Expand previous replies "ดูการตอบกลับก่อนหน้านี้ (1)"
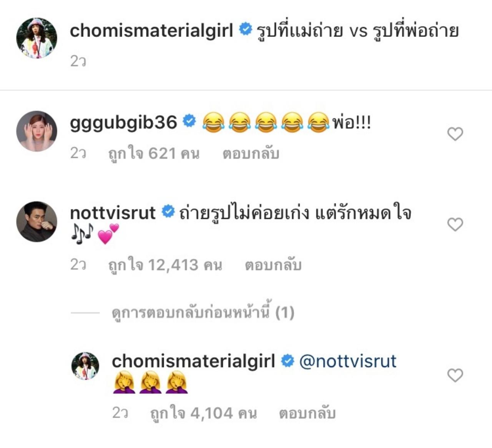Viewport: 492px width, 448px height. (x=203, y=313)
